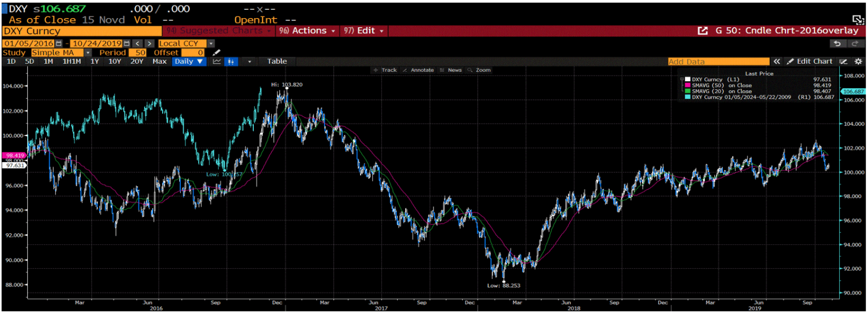Click the Low: 88.253 chart label

504,286
